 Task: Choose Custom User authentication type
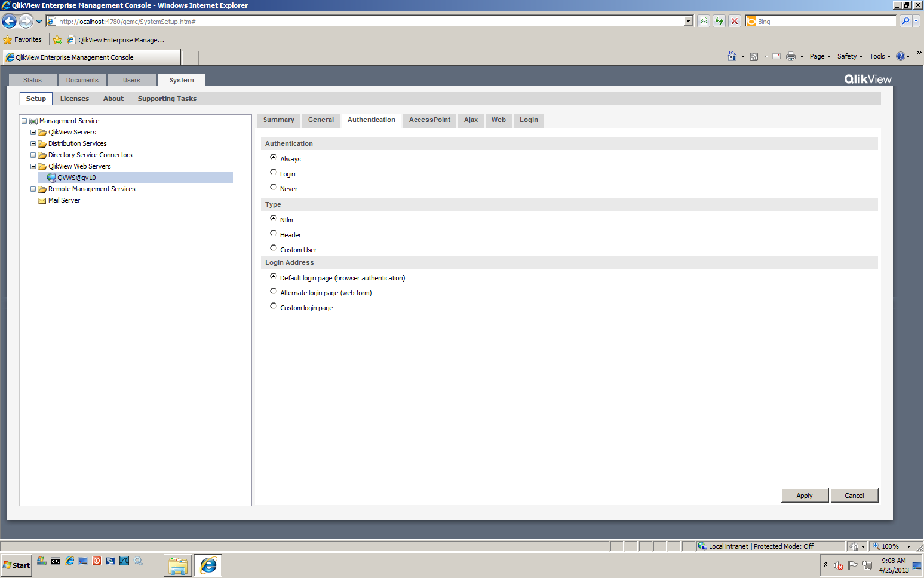pyautogui.click(x=274, y=249)
